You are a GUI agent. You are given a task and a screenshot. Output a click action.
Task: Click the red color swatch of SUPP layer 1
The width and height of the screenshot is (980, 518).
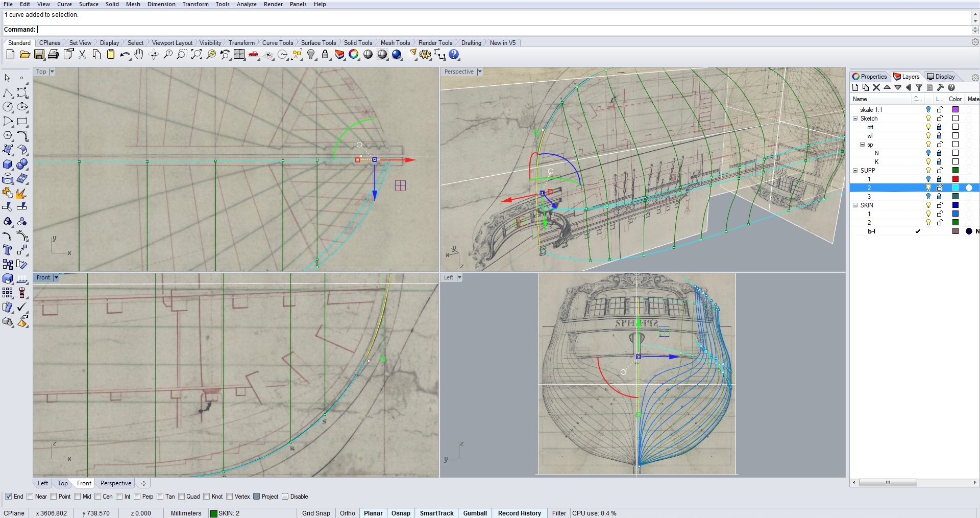coord(955,179)
